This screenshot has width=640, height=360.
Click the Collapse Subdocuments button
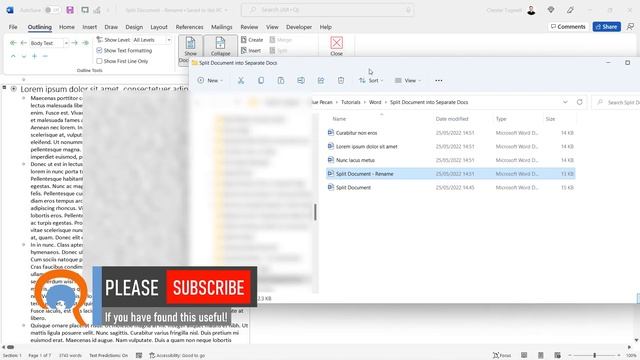(220, 46)
